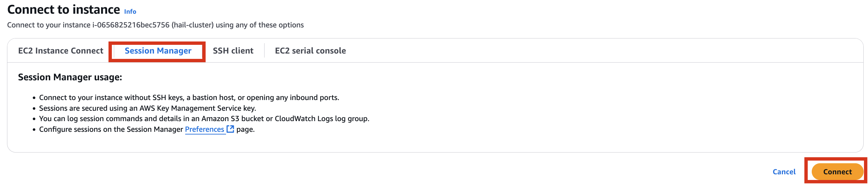Click the bullet about connecting without SSH keys
The image size is (868, 184).
[189, 98]
